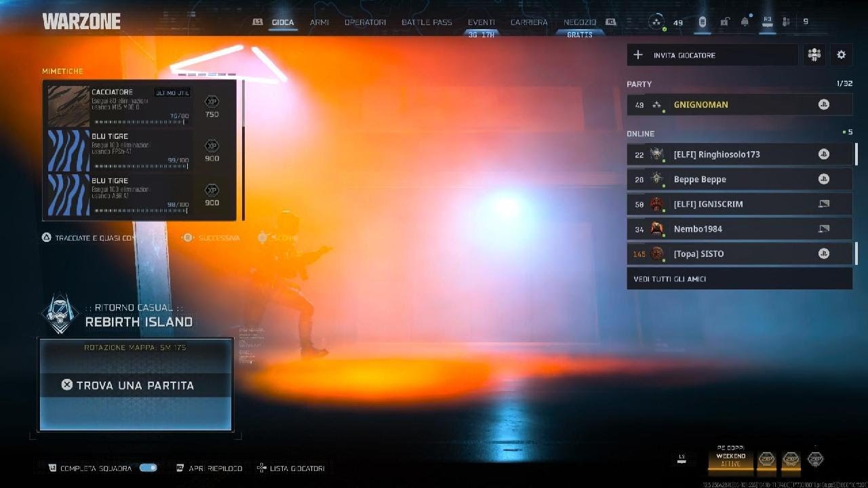This screenshot has width=868, height=488.
Task: Click the BLU TIGRE 98/100 progress bar
Action: coord(141,211)
